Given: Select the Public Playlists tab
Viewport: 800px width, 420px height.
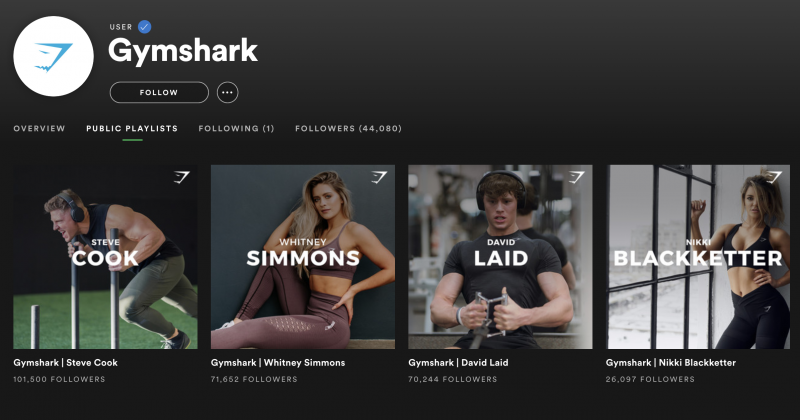Looking at the screenshot, I should [x=132, y=129].
